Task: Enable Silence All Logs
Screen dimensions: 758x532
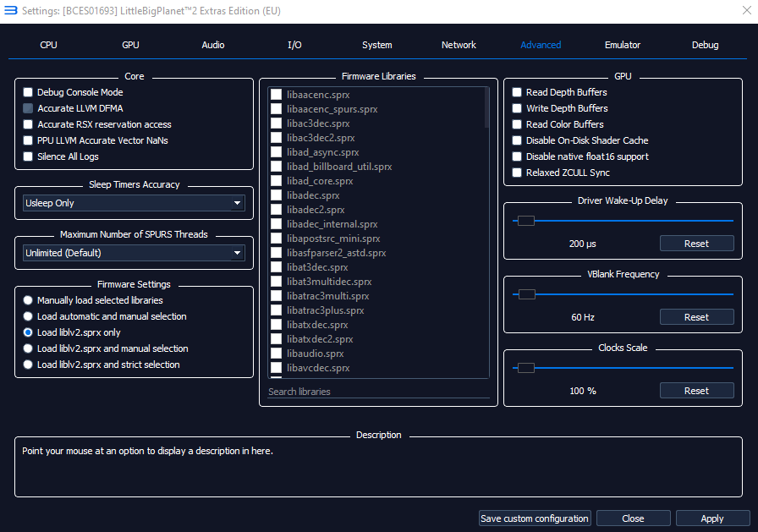Action: pyautogui.click(x=28, y=156)
